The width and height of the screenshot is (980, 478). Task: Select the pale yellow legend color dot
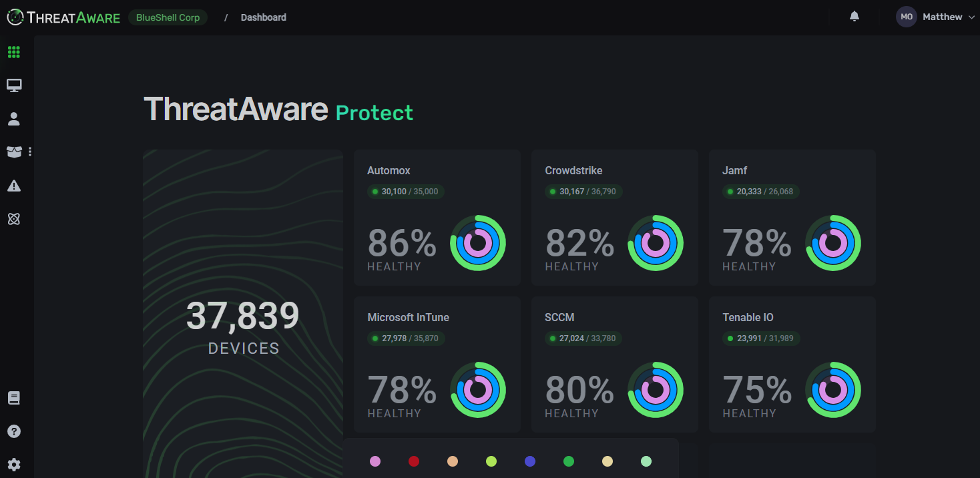607,461
